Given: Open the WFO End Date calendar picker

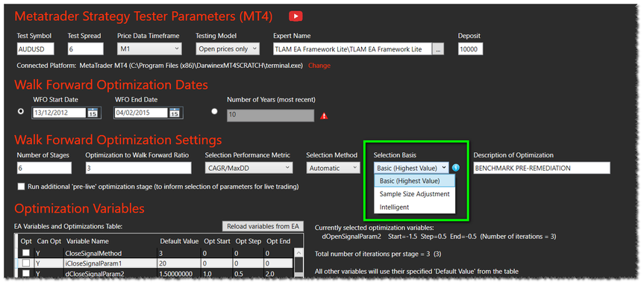Looking at the screenshot, I should tap(174, 113).
